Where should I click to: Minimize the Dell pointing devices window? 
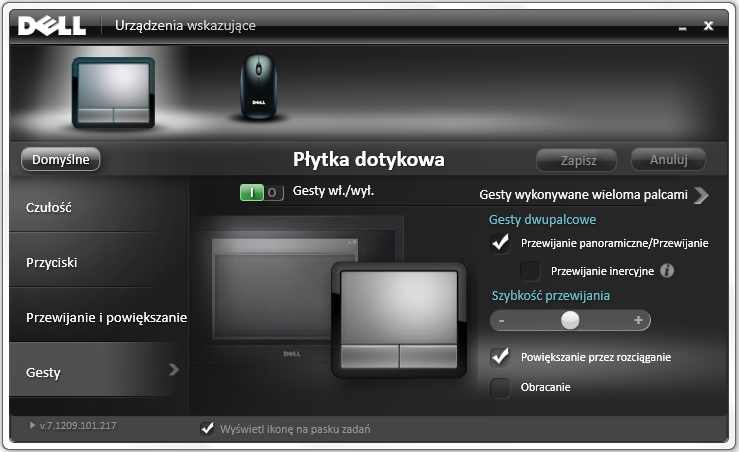point(682,27)
